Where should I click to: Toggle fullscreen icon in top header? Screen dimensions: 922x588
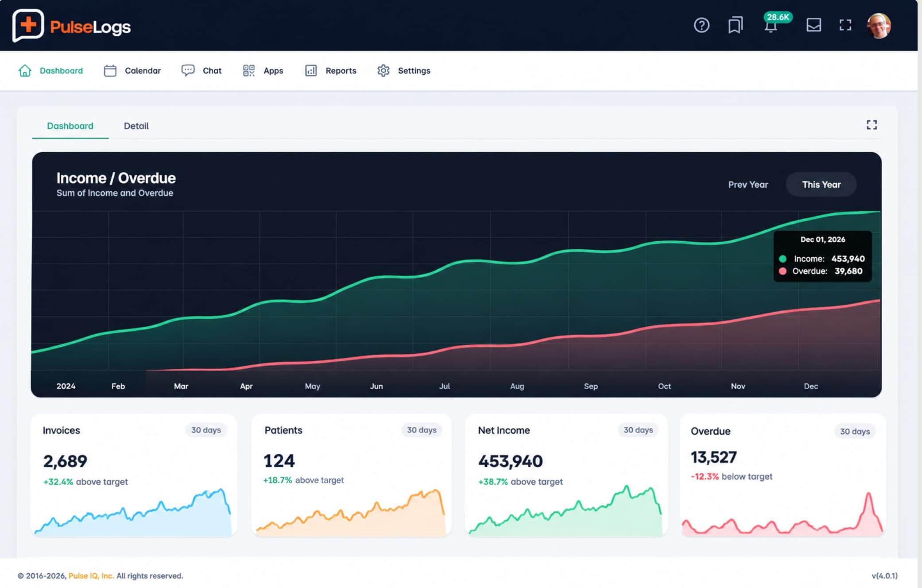tap(845, 25)
